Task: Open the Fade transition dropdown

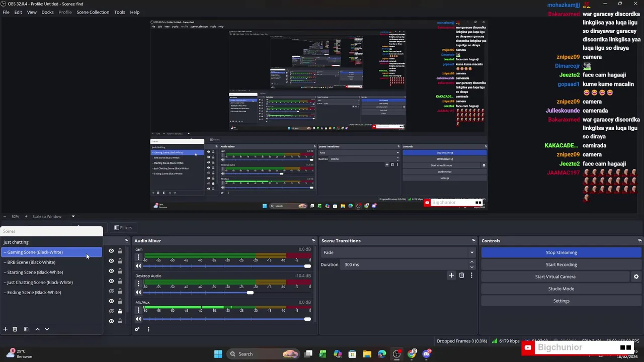Action: coord(398,252)
